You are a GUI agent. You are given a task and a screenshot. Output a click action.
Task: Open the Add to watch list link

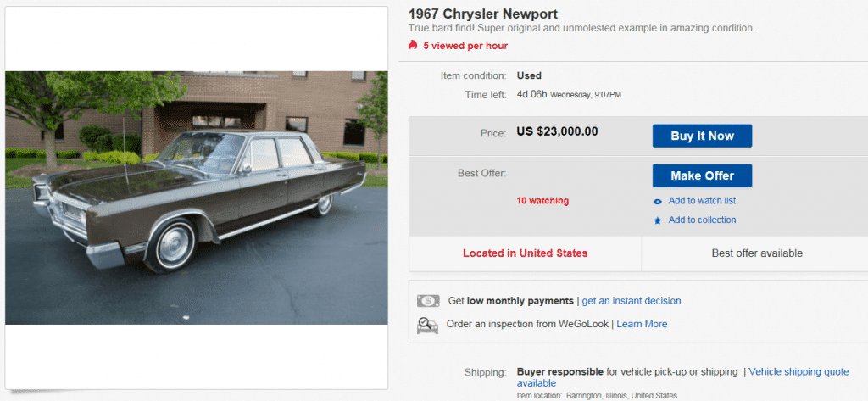(x=702, y=201)
